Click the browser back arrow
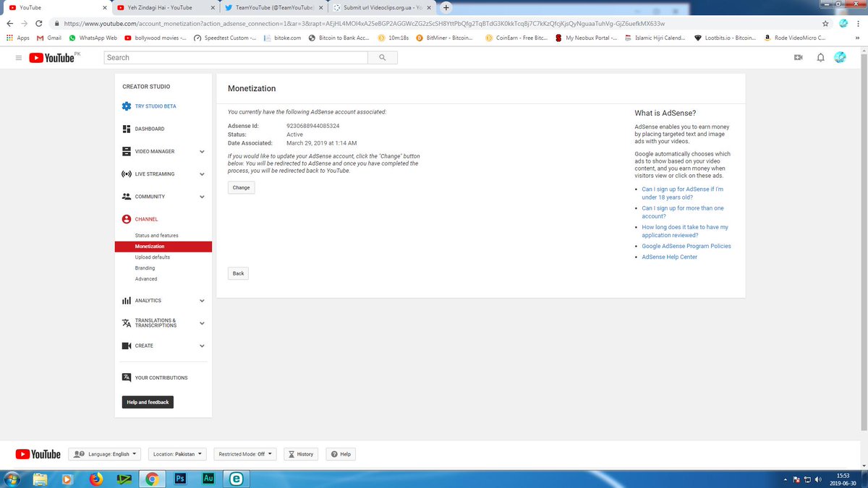The image size is (868, 488). click(x=9, y=23)
